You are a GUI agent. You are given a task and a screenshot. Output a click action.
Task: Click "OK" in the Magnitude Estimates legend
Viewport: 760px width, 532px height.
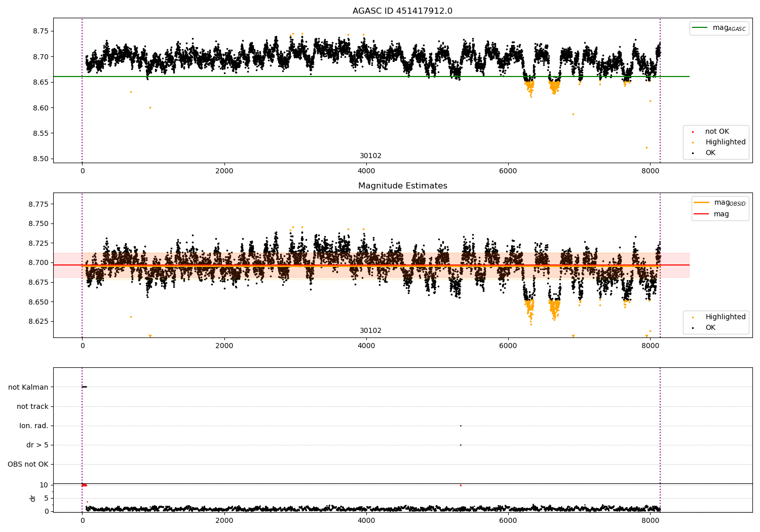tap(710, 328)
